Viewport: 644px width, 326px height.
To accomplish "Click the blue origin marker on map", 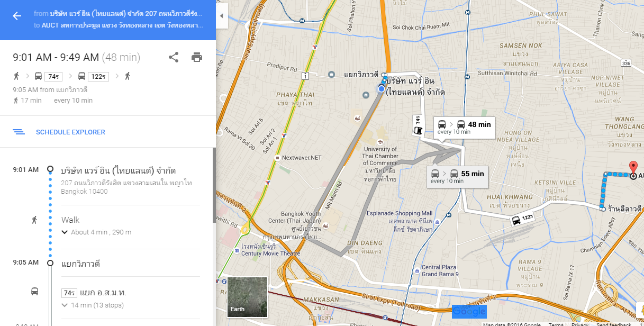I will pos(382,89).
